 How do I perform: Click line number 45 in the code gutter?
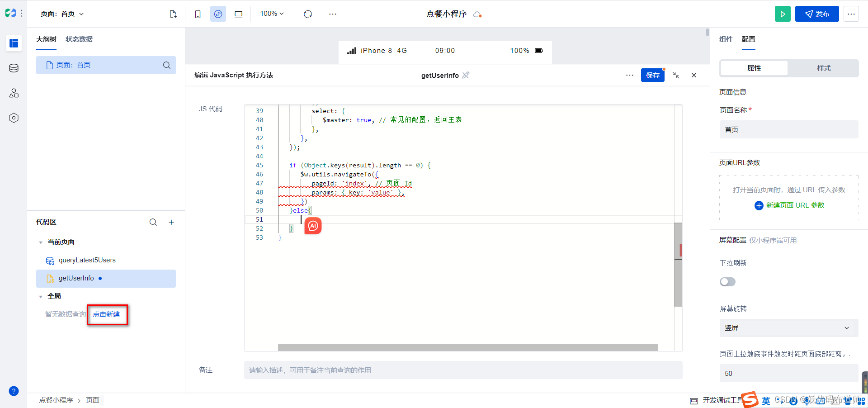coord(259,165)
